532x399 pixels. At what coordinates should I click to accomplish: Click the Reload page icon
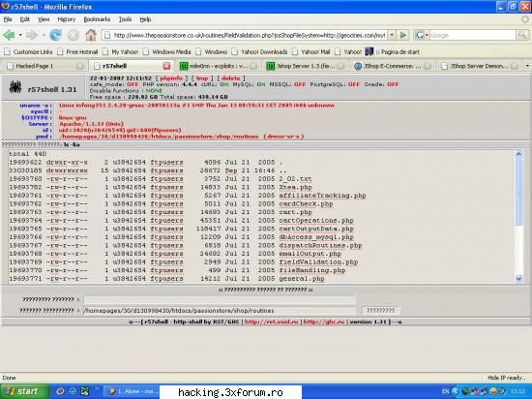coord(56,35)
